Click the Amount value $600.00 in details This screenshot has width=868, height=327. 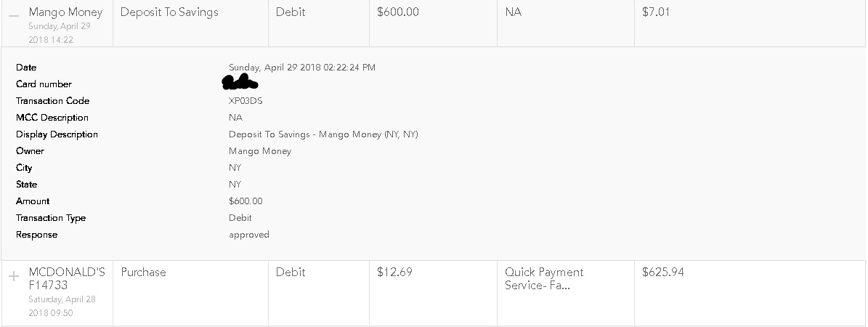246,201
